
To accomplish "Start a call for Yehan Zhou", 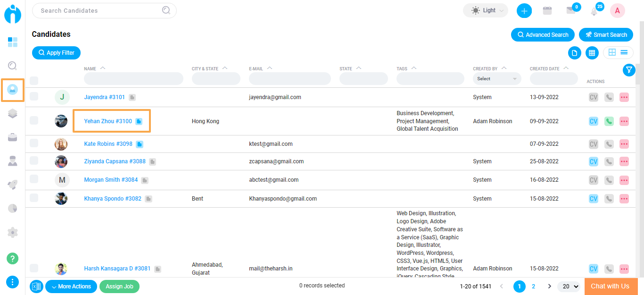I will (609, 121).
